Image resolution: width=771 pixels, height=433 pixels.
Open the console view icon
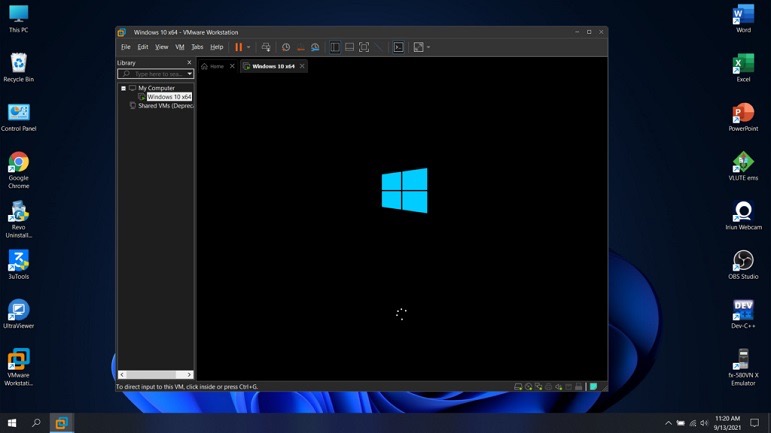pyautogui.click(x=398, y=47)
